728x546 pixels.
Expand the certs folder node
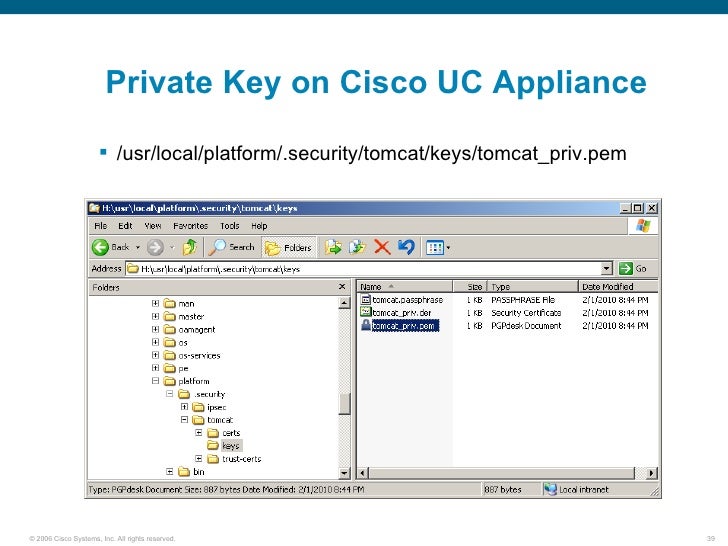(199, 433)
